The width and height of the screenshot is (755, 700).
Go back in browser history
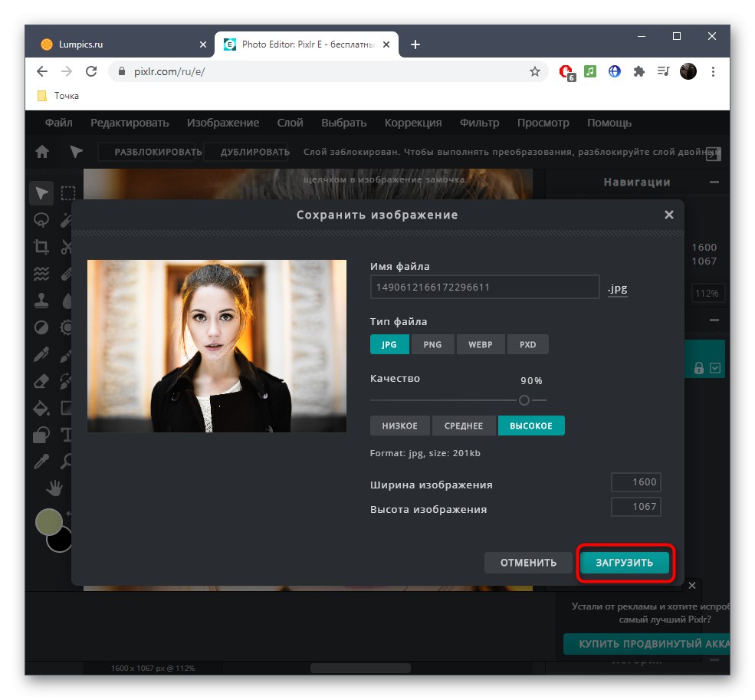coord(42,72)
